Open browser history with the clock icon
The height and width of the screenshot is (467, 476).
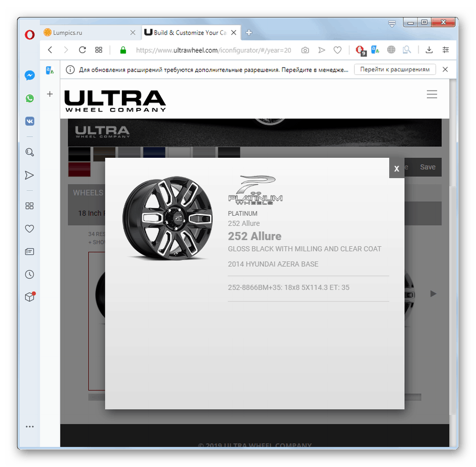pyautogui.click(x=29, y=274)
